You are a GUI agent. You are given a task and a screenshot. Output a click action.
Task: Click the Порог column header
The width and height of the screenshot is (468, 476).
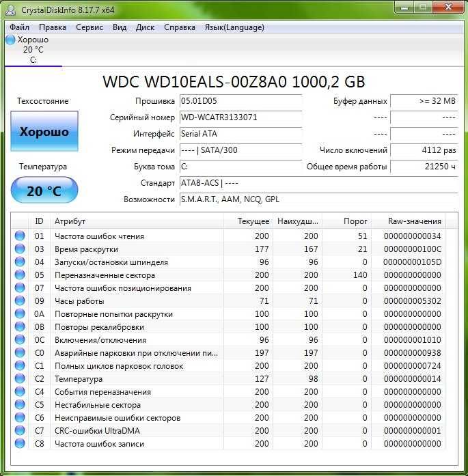346,221
